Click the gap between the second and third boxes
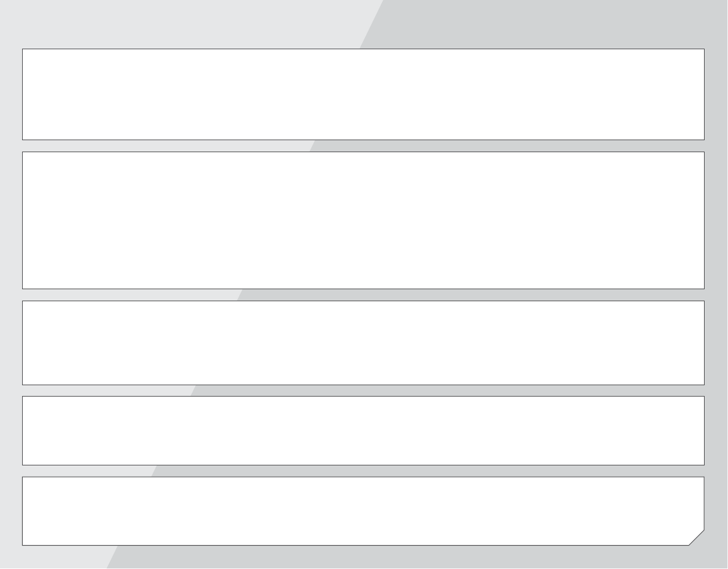Image resolution: width=728 pixels, height=569 pixels. point(363,295)
